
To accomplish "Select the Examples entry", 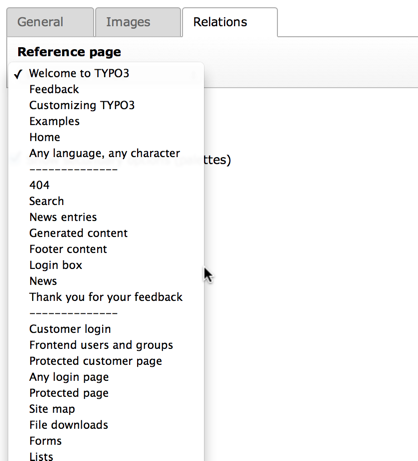I will [x=106, y=121].
